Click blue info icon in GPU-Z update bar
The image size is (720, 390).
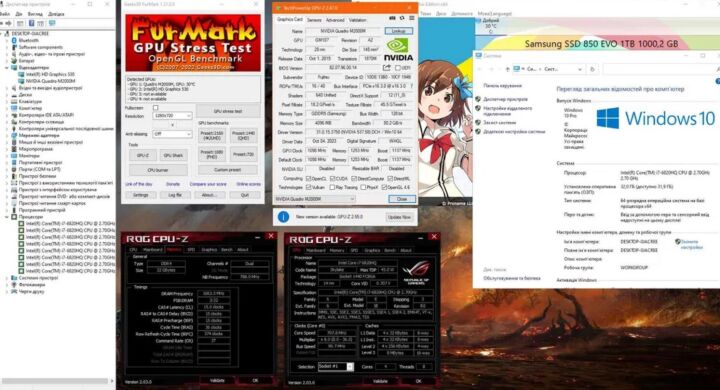[x=283, y=216]
